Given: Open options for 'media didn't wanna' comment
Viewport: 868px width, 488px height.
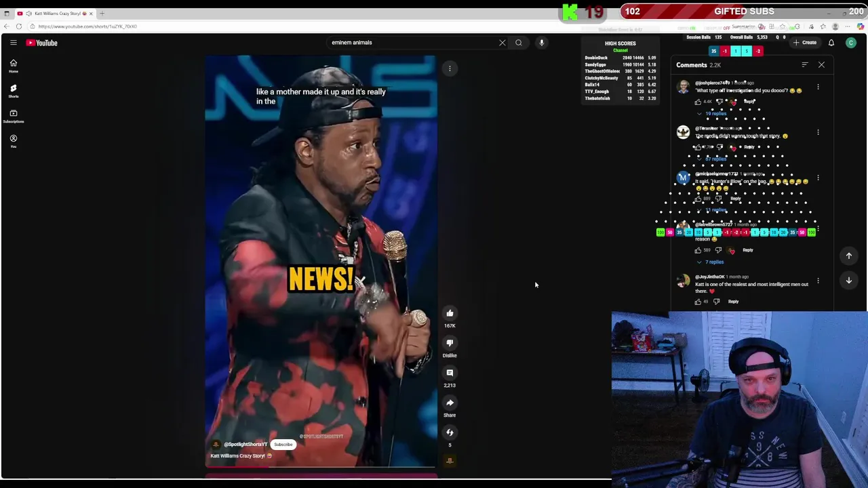Looking at the screenshot, I should click(x=818, y=133).
